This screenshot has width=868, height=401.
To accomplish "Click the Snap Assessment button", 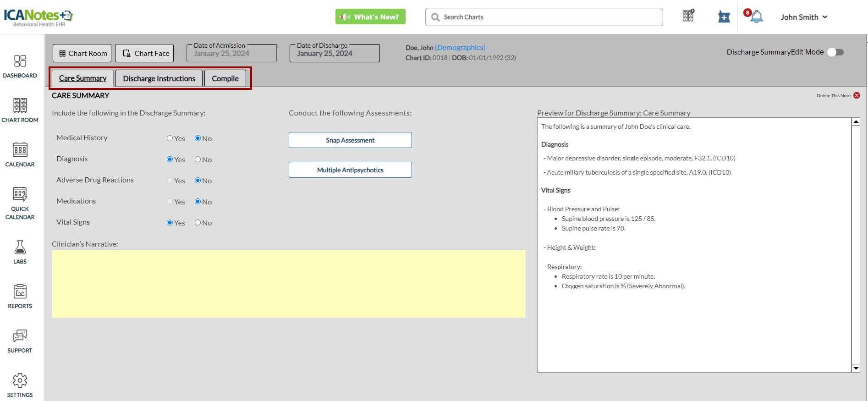I will coord(350,140).
